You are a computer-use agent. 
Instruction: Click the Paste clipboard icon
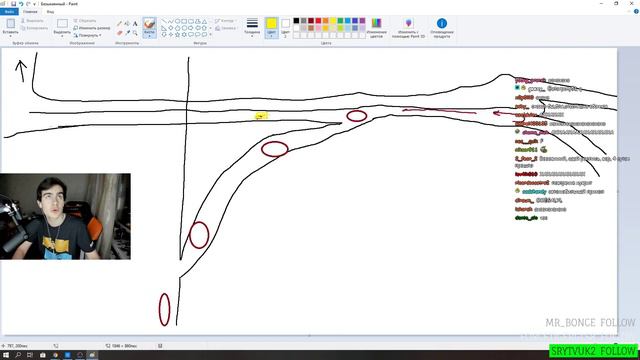(x=10, y=23)
